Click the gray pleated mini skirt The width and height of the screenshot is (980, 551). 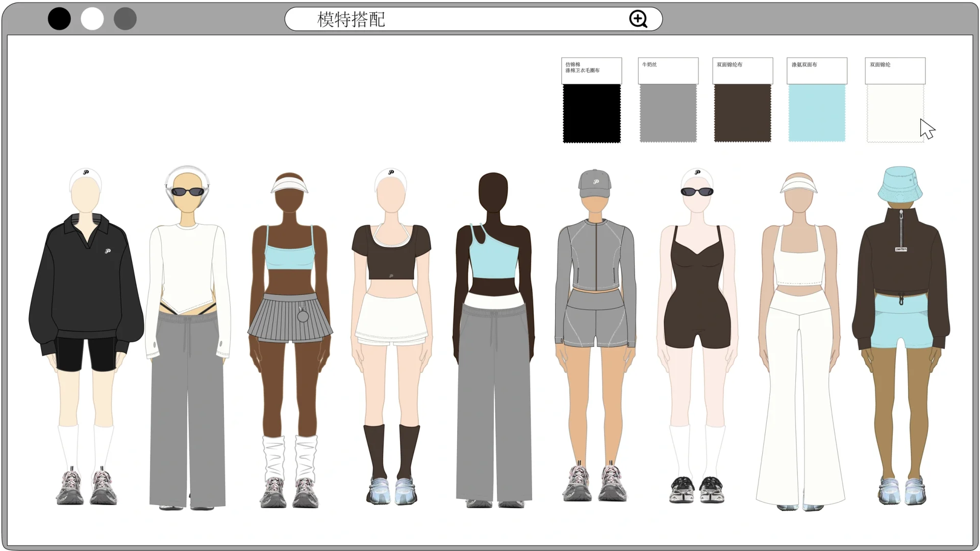point(290,317)
